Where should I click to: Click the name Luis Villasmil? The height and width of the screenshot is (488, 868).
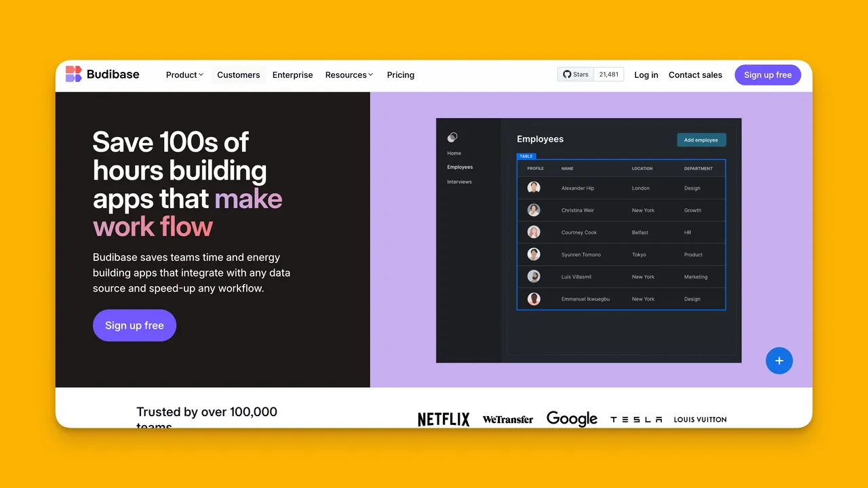[x=576, y=277]
